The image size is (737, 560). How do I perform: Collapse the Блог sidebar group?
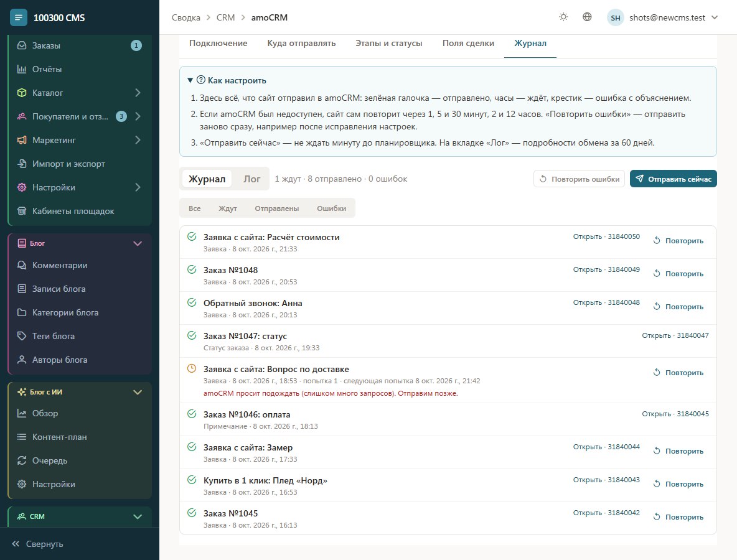(x=138, y=243)
